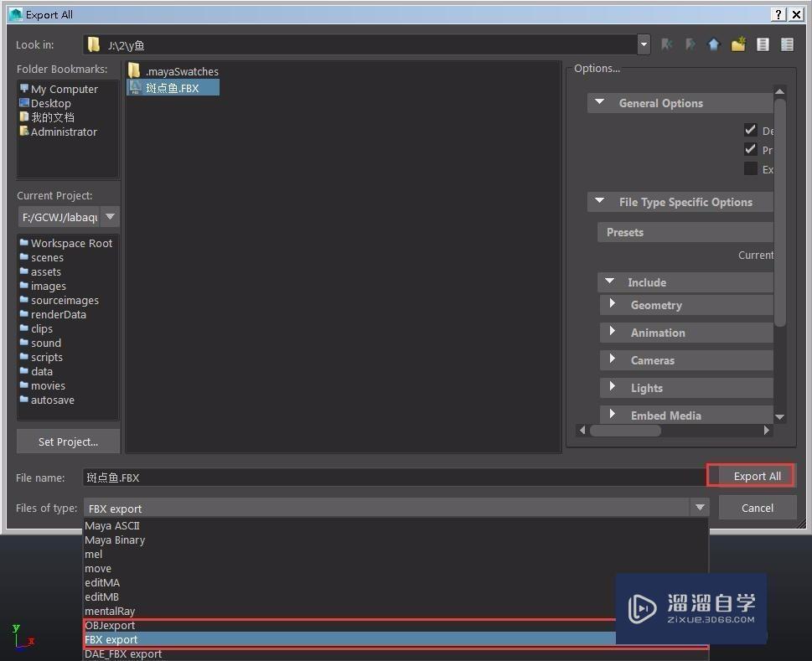Toggle the second checked General Options option
The image size is (812, 661).
751,149
